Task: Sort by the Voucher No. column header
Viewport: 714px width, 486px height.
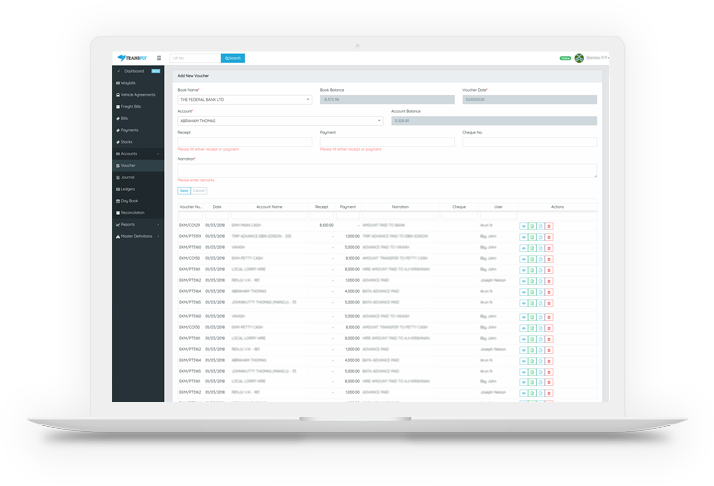Action: 190,207
